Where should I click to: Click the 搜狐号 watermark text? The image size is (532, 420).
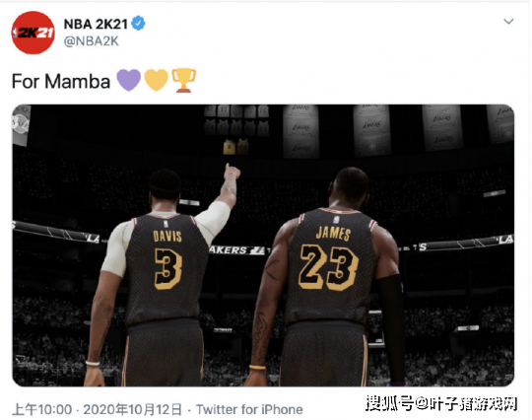click(389, 403)
